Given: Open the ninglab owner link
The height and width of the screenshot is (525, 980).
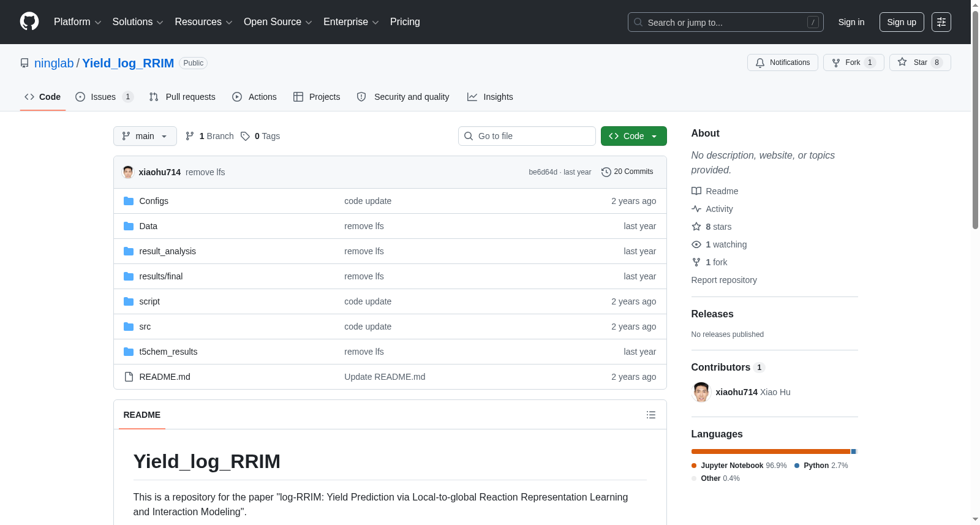Looking at the screenshot, I should tap(54, 63).
